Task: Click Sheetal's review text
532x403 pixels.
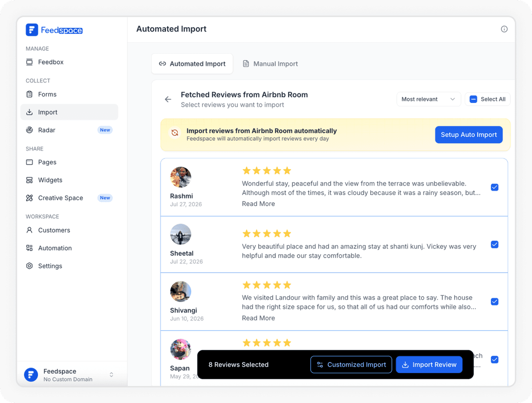Action: pos(359,251)
